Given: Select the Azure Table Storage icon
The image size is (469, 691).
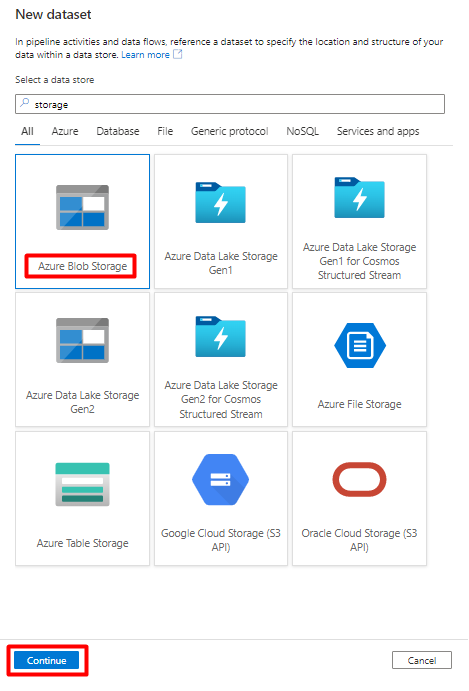Looking at the screenshot, I should (82, 484).
